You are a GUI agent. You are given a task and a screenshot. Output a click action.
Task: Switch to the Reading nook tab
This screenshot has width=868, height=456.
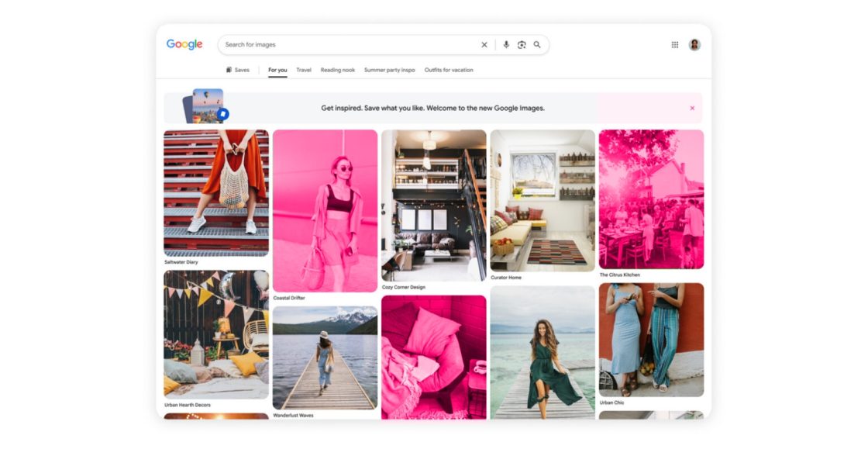(338, 70)
